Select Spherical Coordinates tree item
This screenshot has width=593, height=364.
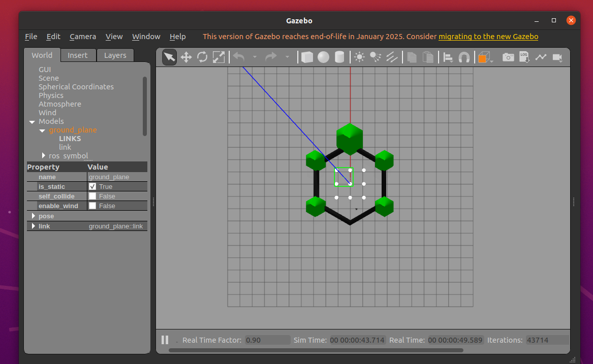click(76, 87)
